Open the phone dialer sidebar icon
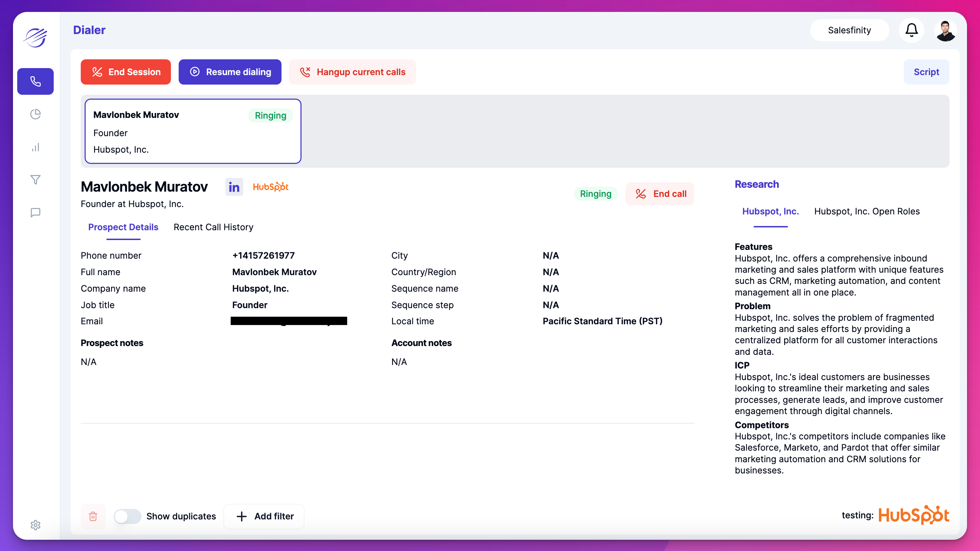The image size is (980, 551). (x=35, y=81)
